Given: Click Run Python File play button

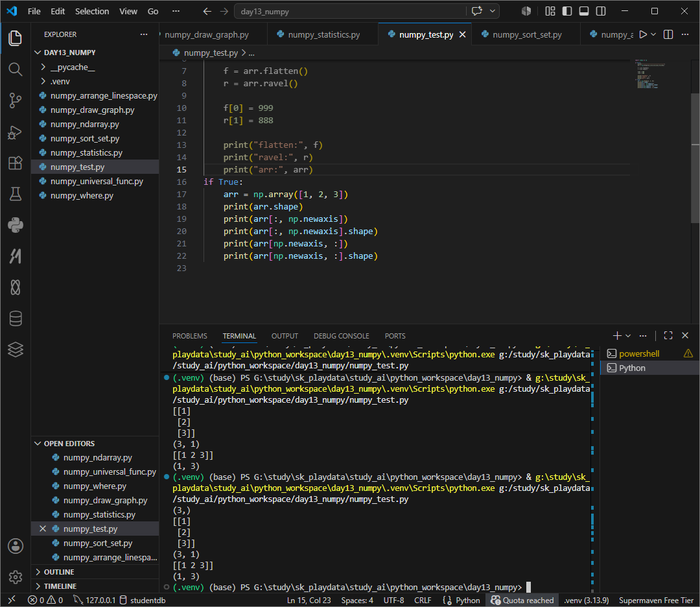Looking at the screenshot, I should tap(643, 34).
